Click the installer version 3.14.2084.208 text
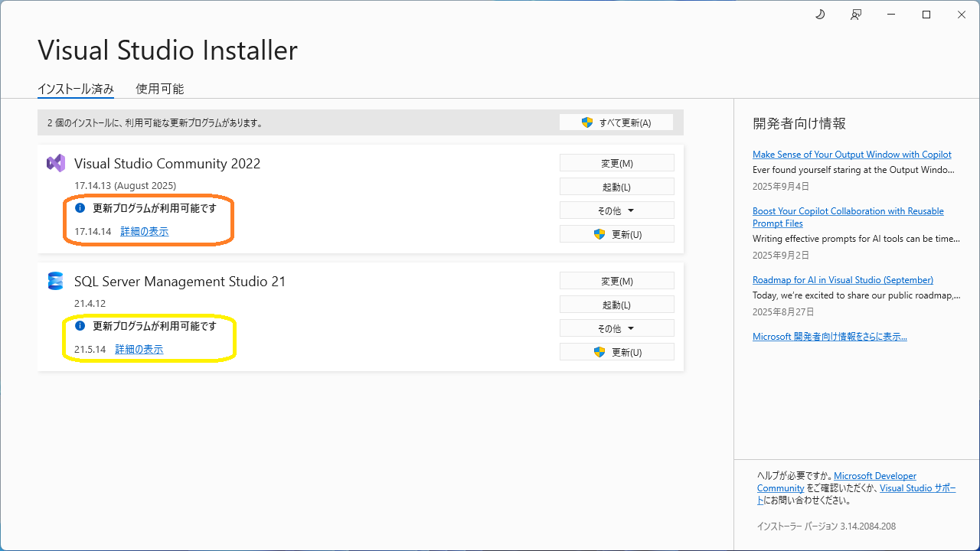This screenshot has width=980, height=551. 826,527
